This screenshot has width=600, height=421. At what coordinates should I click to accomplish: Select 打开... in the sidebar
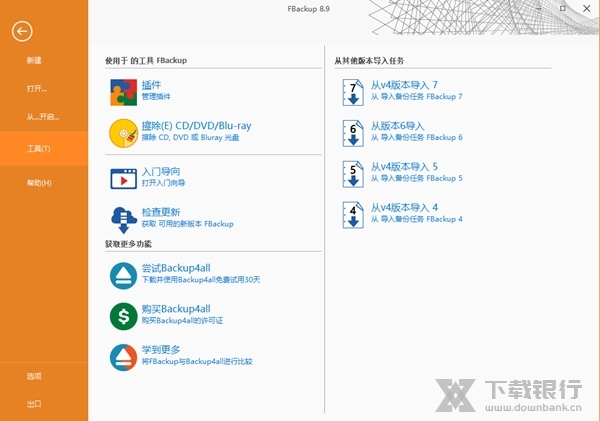(x=37, y=88)
